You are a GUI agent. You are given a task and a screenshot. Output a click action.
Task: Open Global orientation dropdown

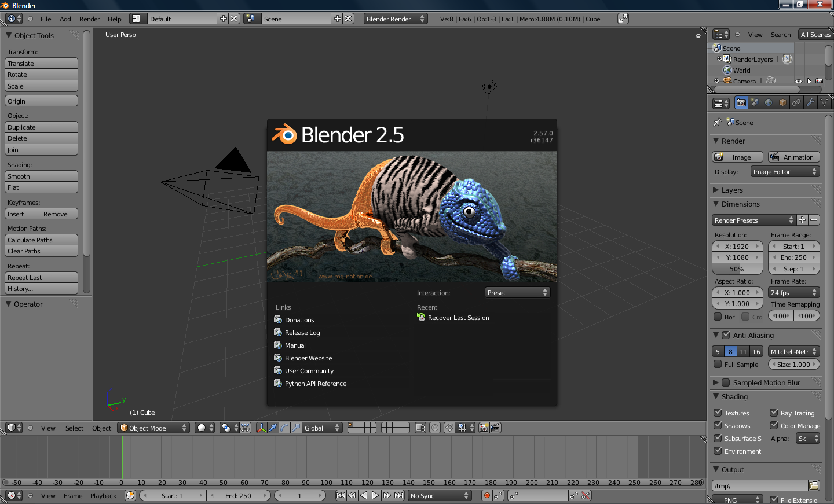(x=323, y=428)
